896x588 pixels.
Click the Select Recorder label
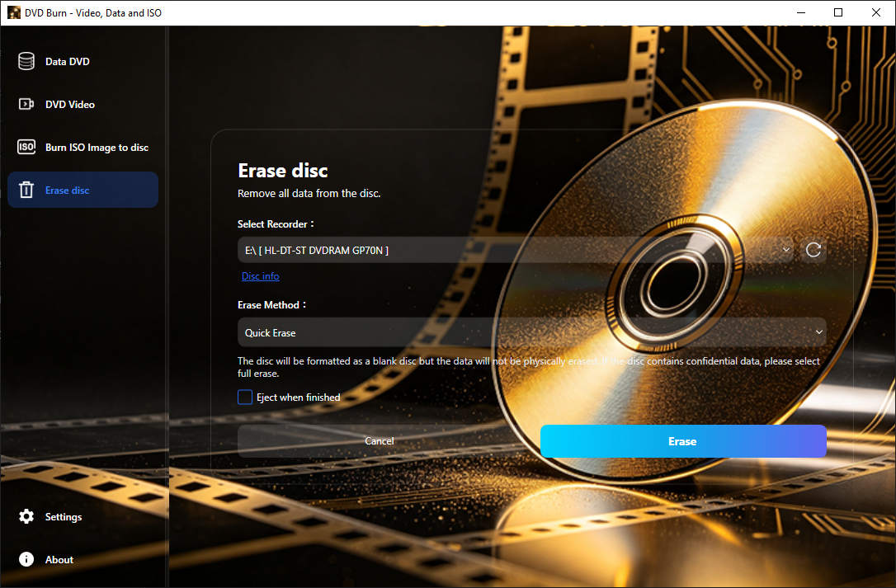pyautogui.click(x=276, y=224)
